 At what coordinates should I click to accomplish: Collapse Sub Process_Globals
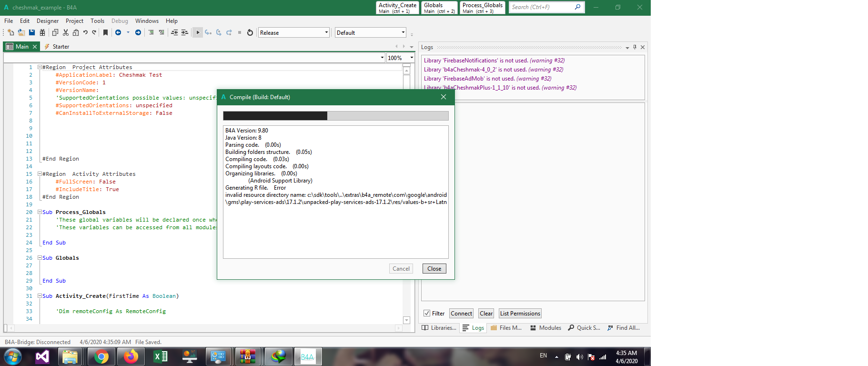point(40,212)
